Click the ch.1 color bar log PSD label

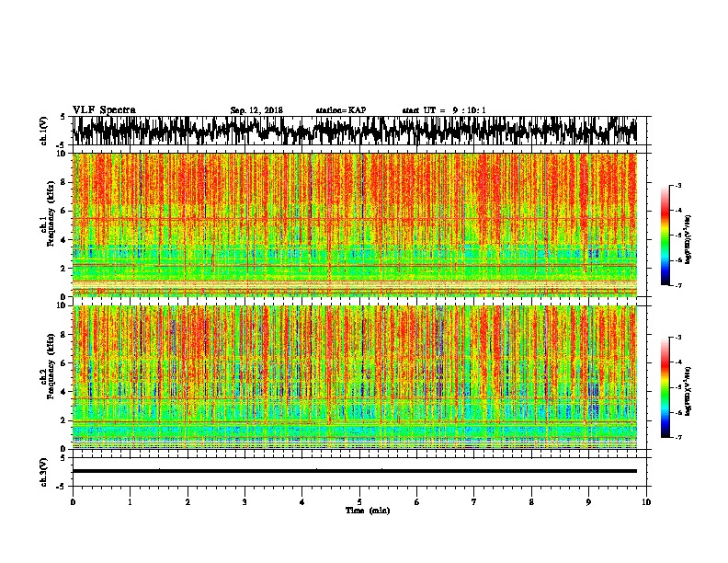click(x=688, y=239)
